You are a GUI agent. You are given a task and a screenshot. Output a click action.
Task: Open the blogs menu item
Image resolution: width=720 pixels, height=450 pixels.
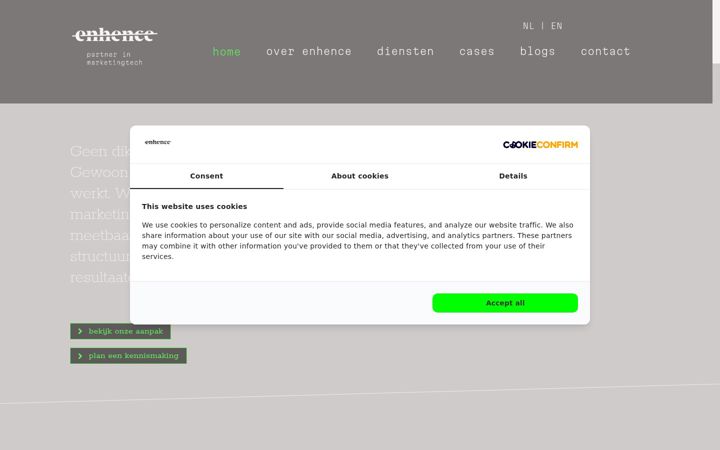tap(537, 51)
